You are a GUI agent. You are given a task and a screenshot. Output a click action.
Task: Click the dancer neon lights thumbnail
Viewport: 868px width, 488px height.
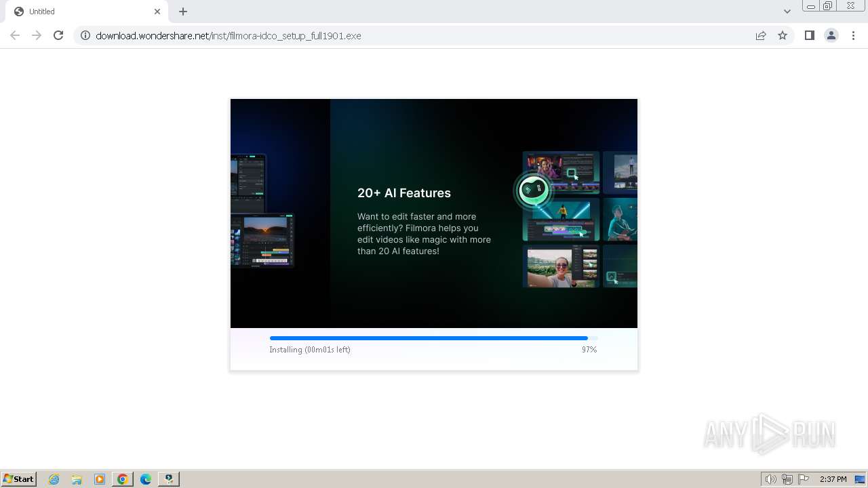[x=561, y=220]
